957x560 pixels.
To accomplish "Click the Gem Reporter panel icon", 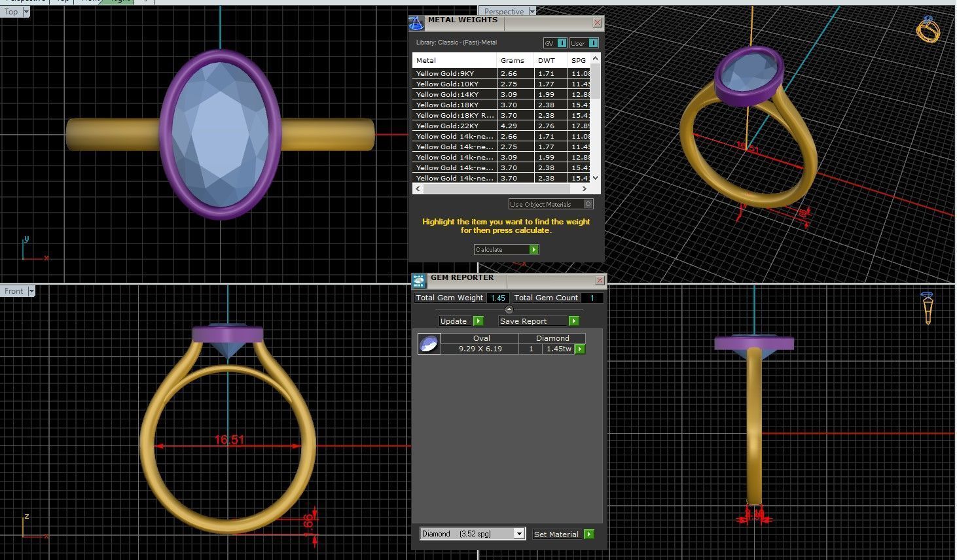I will (x=419, y=281).
